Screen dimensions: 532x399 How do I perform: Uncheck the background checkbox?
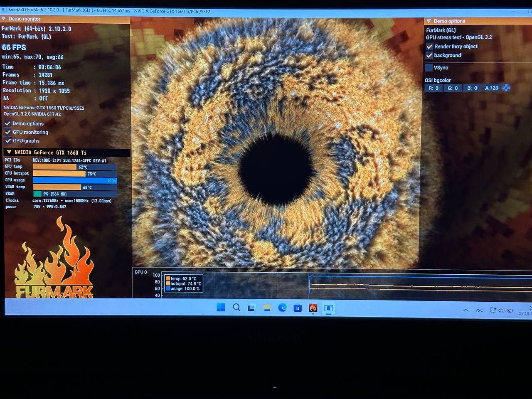[429, 55]
